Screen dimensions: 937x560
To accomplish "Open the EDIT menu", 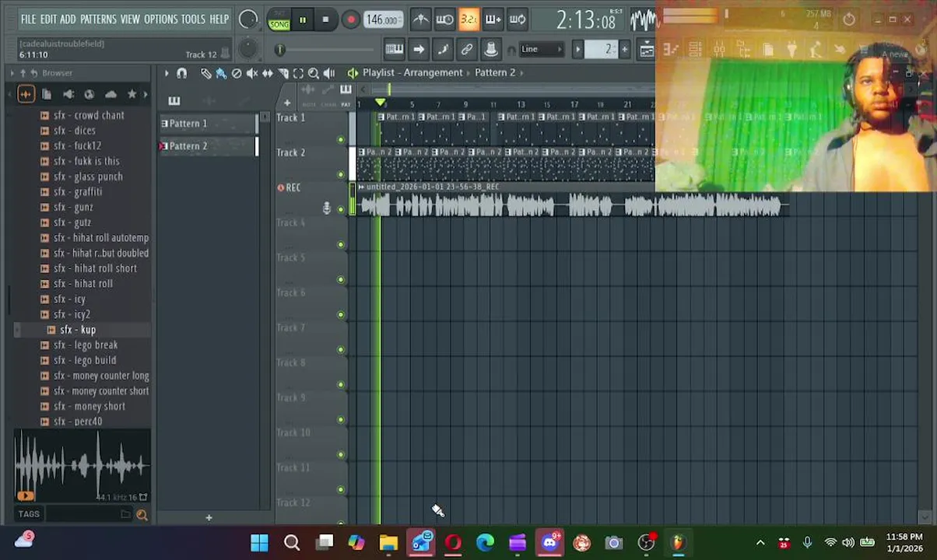I will coord(48,19).
